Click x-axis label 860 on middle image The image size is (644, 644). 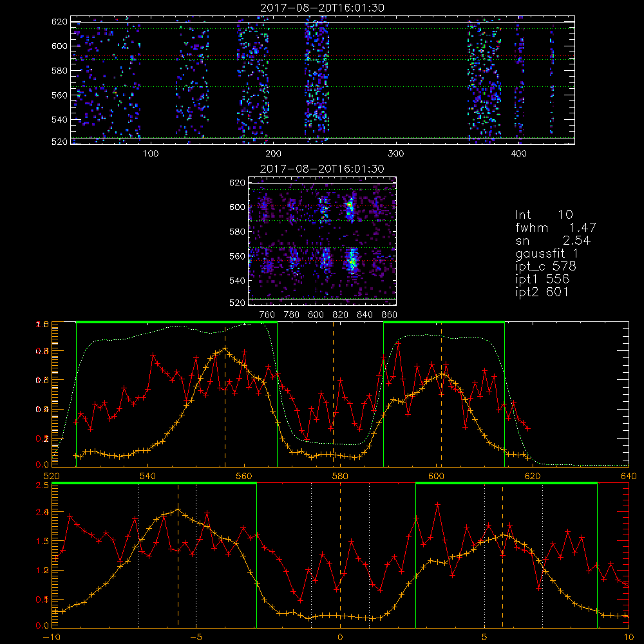[x=390, y=315]
